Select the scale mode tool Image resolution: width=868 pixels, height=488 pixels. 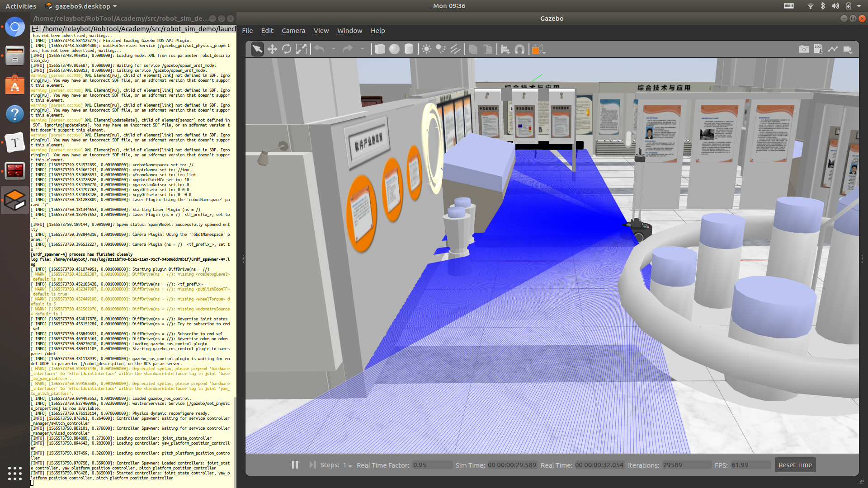tap(301, 49)
